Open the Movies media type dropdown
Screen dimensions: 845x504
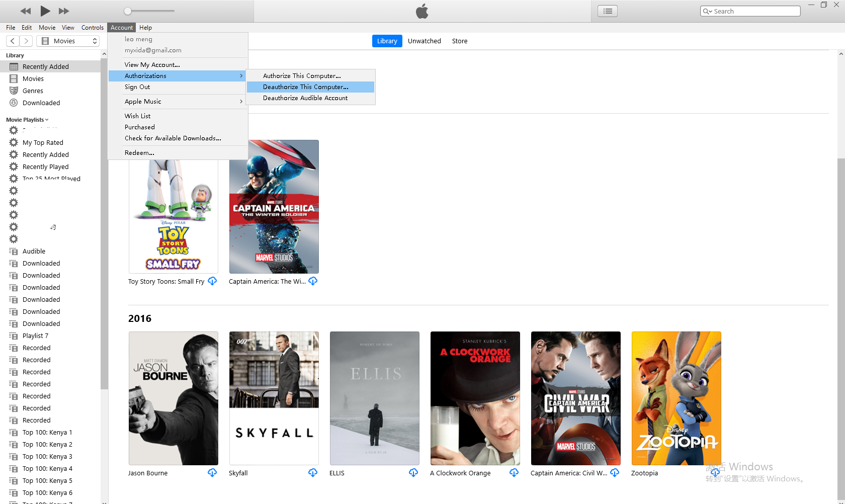coord(68,40)
